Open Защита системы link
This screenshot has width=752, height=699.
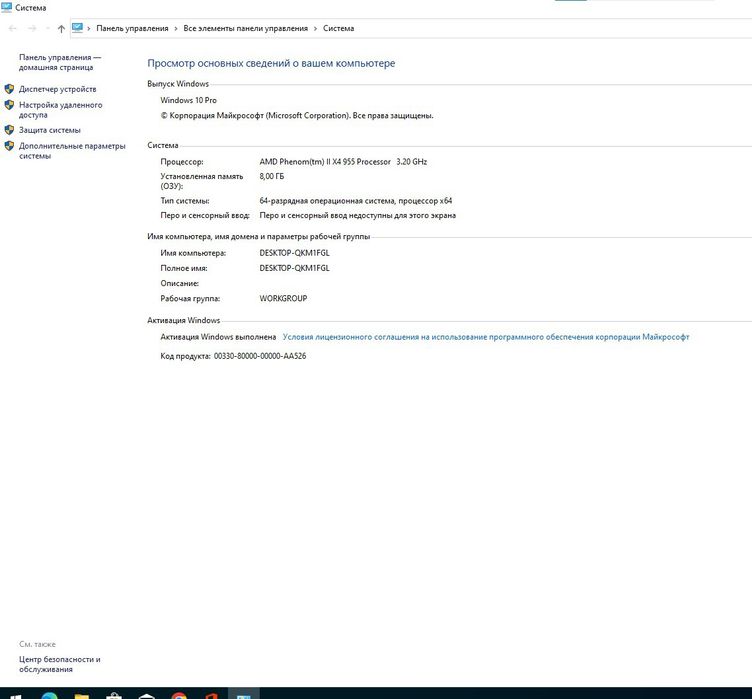tap(50, 130)
